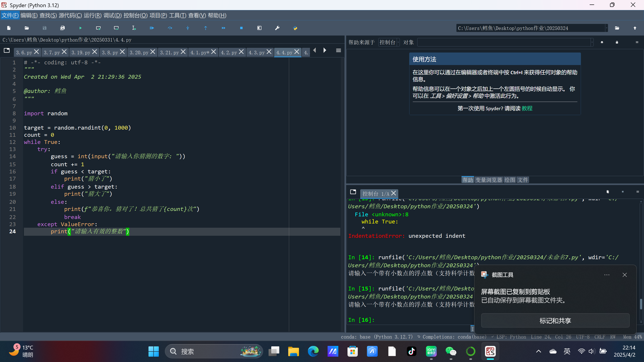Click the Save all files icon
The image size is (644, 362).
pos(63,28)
